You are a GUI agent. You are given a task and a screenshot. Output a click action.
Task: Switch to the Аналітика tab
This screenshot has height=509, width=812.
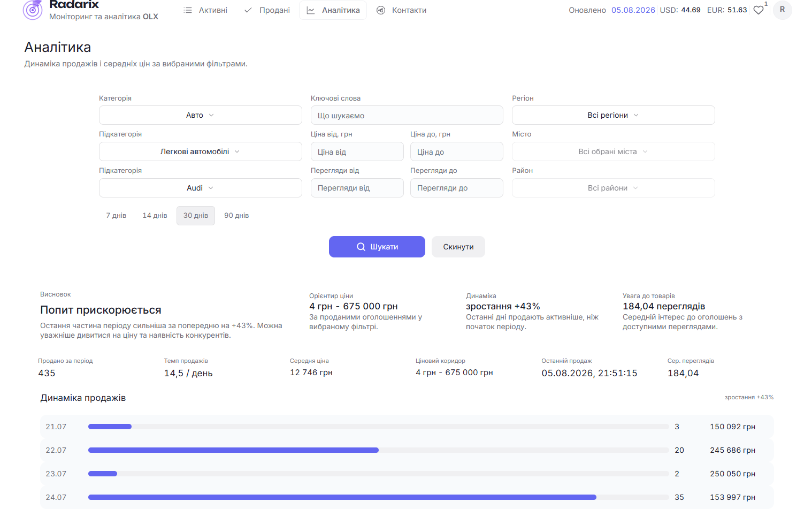click(333, 10)
